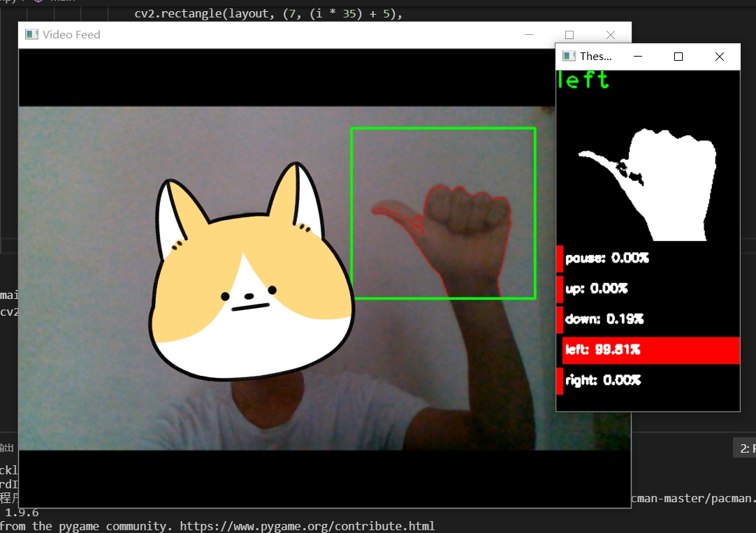The height and width of the screenshot is (533, 756).
Task: Click the Video Feed window icon
Action: (x=31, y=35)
